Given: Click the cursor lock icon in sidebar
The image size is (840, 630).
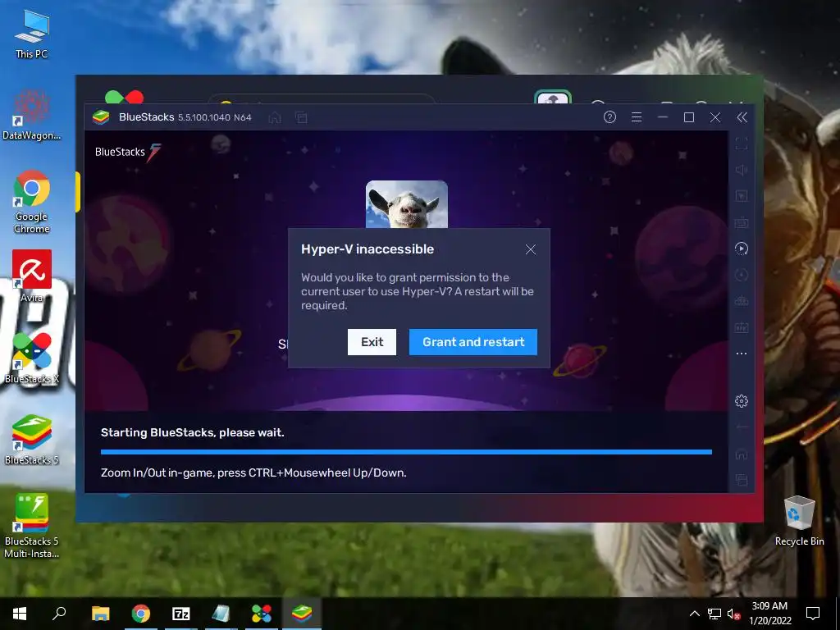Looking at the screenshot, I should tap(742, 196).
